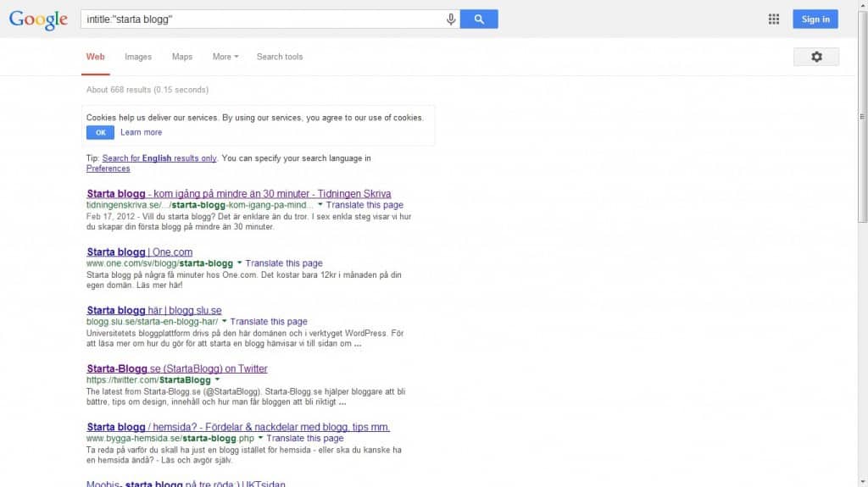Screen dimensions: 868x487
Task: Expand arrow next to blogg.slu.se URL
Action: (224, 322)
